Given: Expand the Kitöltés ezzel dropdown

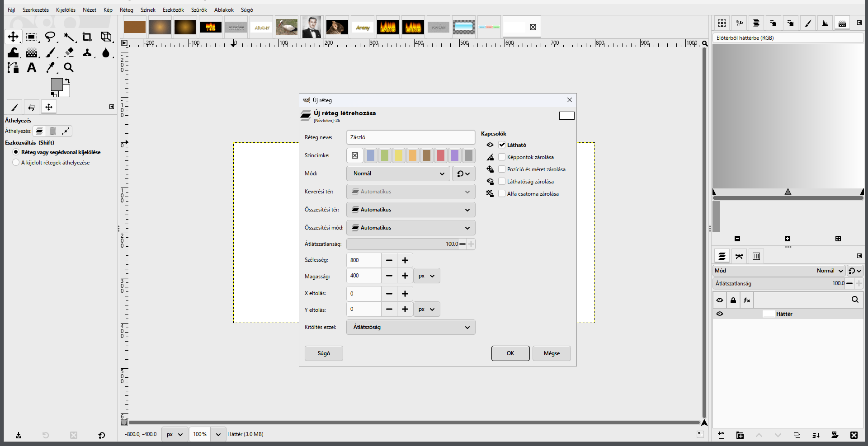Looking at the screenshot, I should coord(411,327).
